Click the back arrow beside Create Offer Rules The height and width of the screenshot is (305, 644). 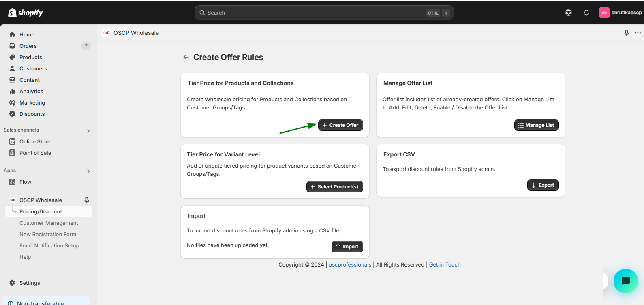[186, 57]
